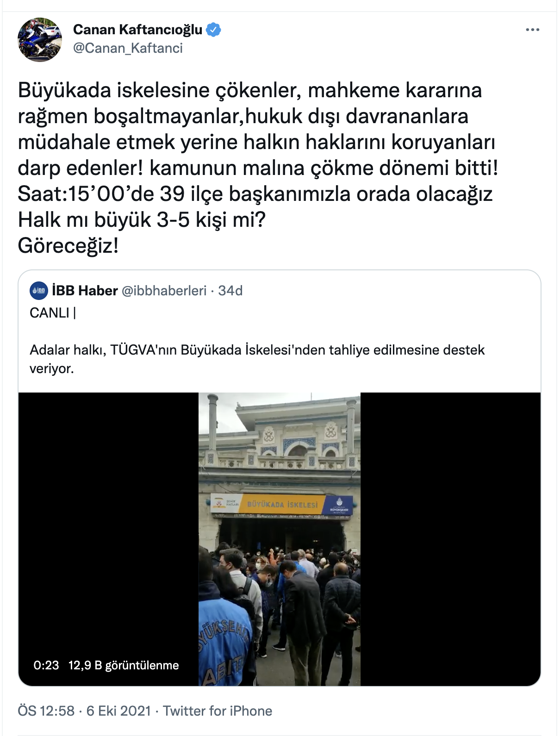Play the Büyükada İskelesi video
The image size is (560, 736).
(280, 539)
